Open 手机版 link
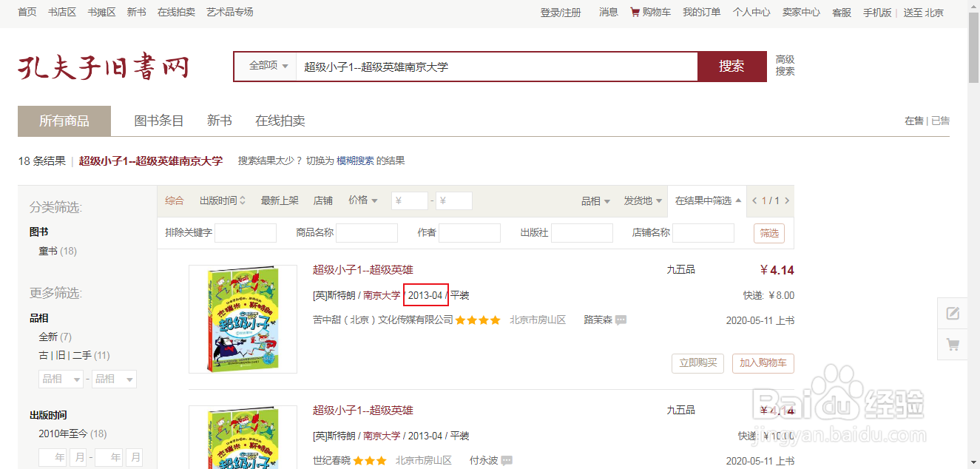Viewport: 980px width, 469px height. point(877,12)
